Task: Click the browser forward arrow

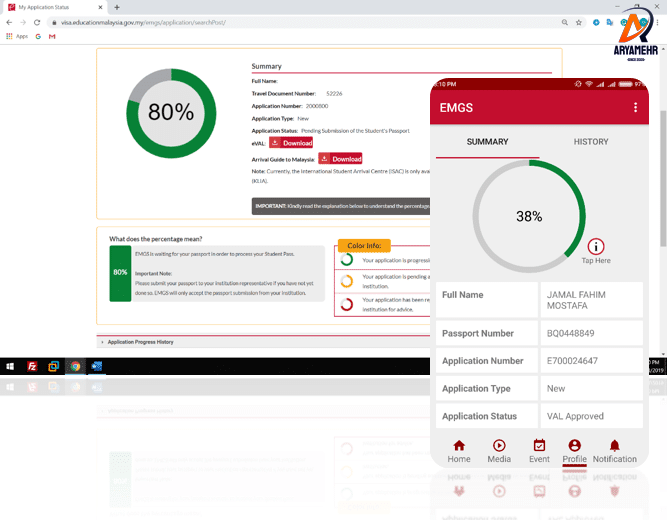Action: pyautogui.click(x=23, y=22)
